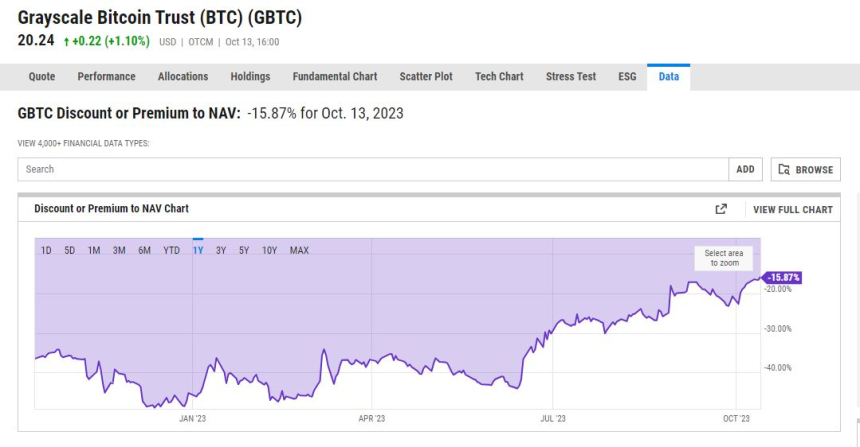Click the JAN '23 axis label

coord(193,418)
